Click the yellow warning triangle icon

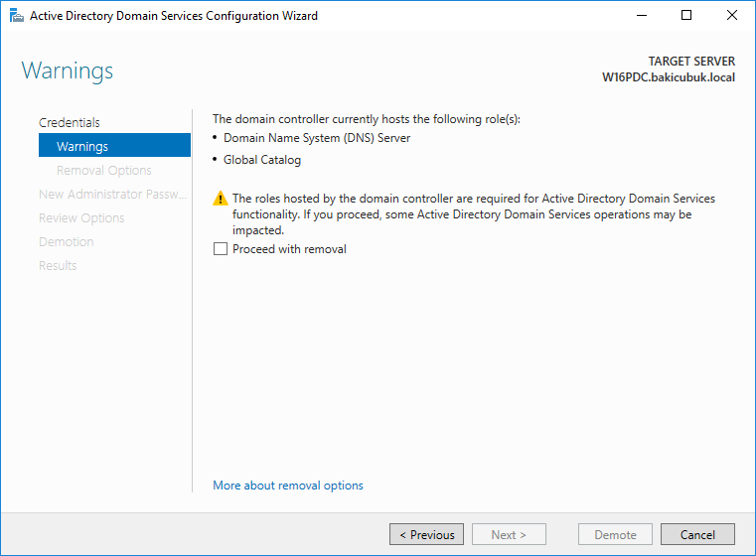[x=221, y=198]
